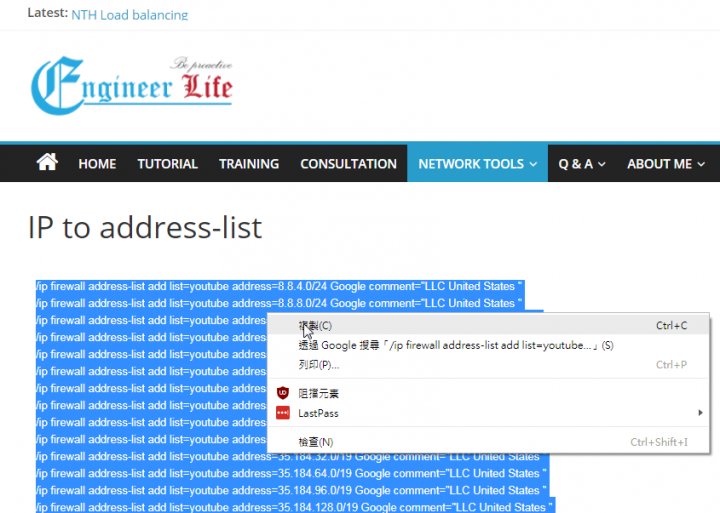
Task: Click the Engineer Life logo
Action: [132, 85]
